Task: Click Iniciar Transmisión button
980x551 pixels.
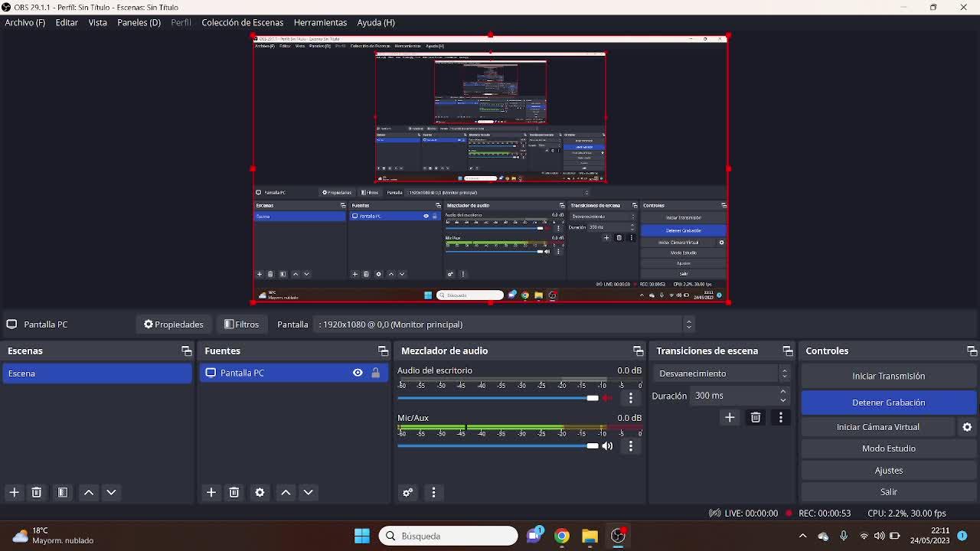Action: (x=889, y=376)
